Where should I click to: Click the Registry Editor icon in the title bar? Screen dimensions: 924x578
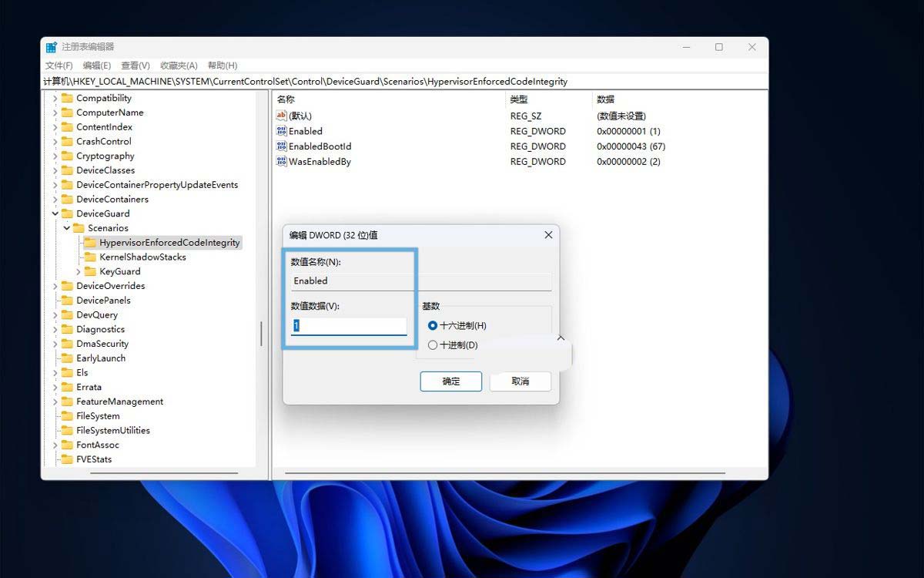(51, 46)
